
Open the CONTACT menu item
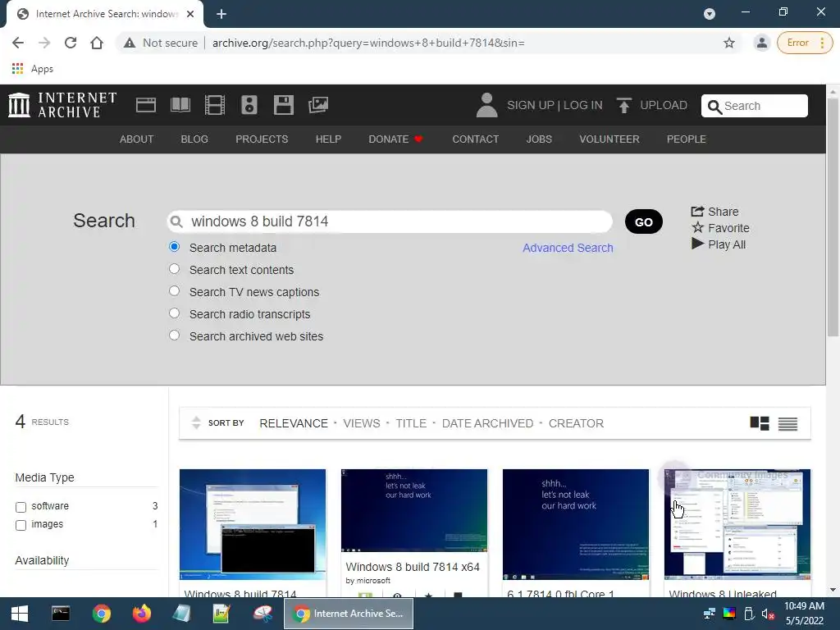476,139
